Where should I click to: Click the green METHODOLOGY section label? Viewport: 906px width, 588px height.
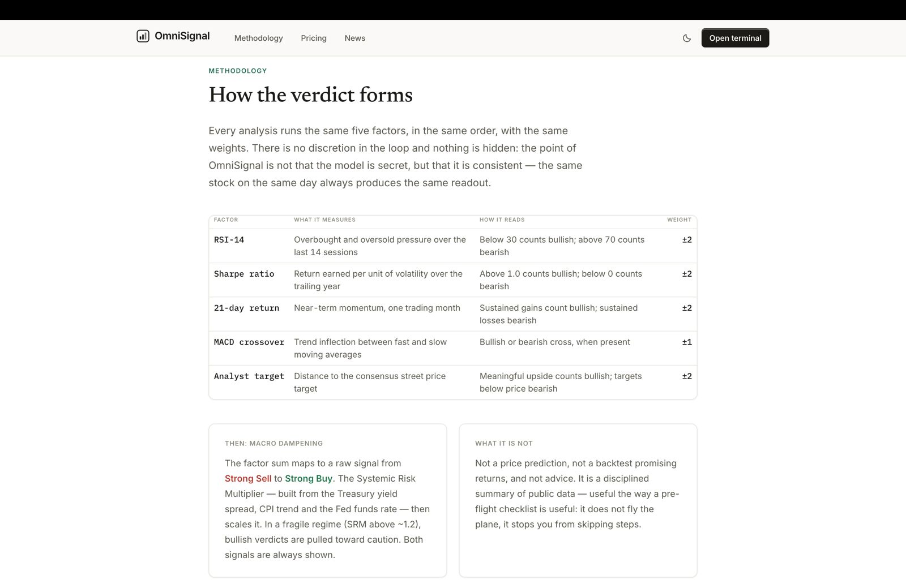(237, 71)
